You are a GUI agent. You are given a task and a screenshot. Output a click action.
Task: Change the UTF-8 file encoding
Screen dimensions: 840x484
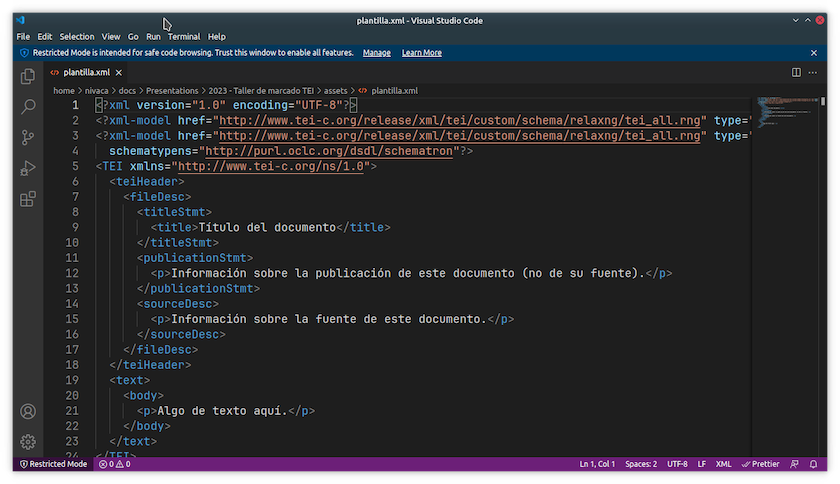[x=677, y=464]
